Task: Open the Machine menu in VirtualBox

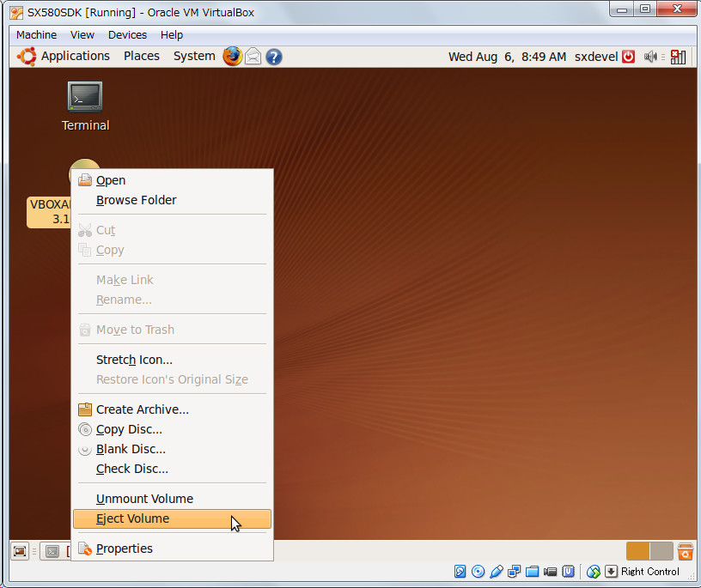Action: (37, 35)
